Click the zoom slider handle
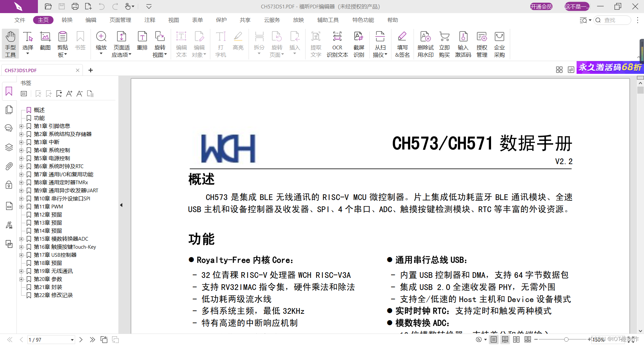 [x=566, y=340]
